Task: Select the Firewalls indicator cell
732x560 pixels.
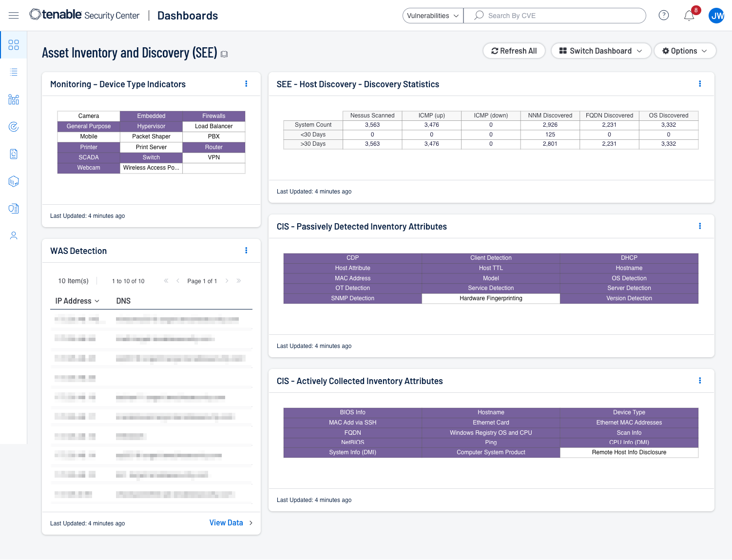Action: coord(213,116)
